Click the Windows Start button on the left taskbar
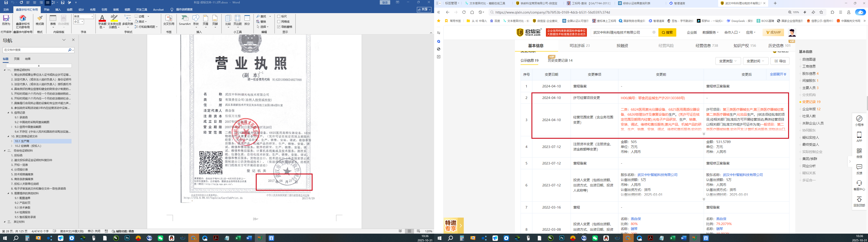This screenshot has width=868, height=242. 5,238
